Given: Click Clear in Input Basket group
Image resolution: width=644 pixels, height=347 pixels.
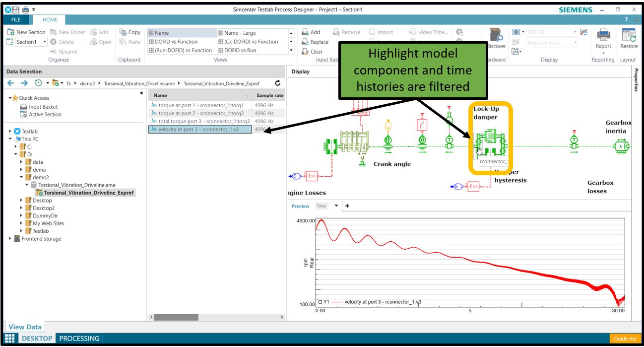Looking at the screenshot, I should pos(312,52).
